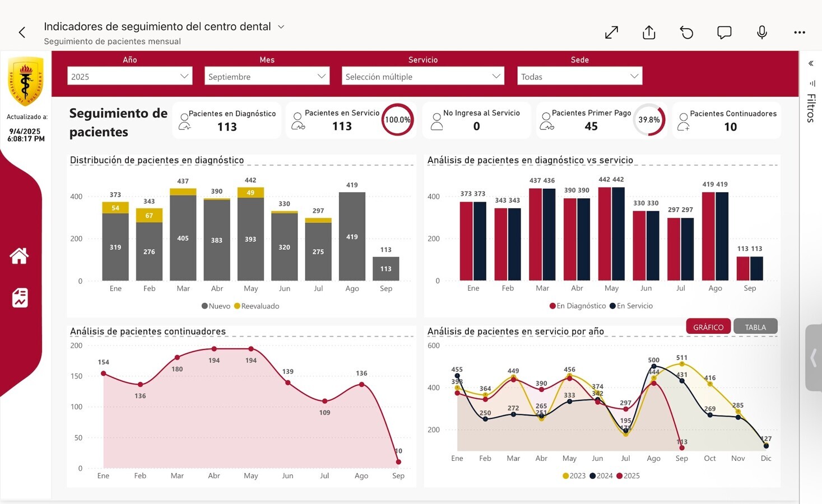Expand report to full screen
The width and height of the screenshot is (822, 504).
pyautogui.click(x=611, y=32)
